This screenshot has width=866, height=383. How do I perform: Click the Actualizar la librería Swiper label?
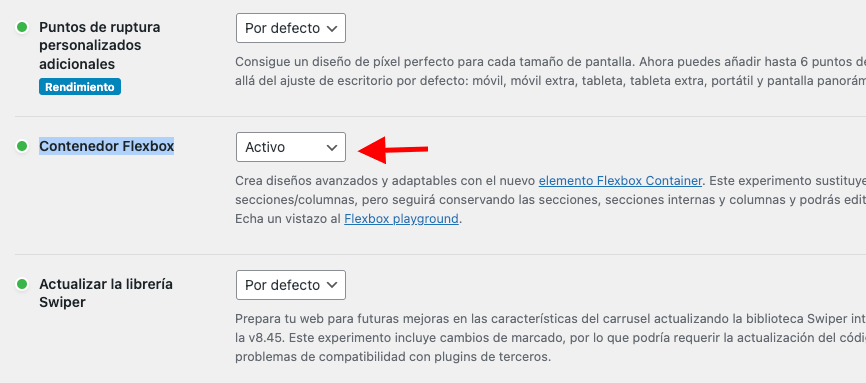coord(106,293)
